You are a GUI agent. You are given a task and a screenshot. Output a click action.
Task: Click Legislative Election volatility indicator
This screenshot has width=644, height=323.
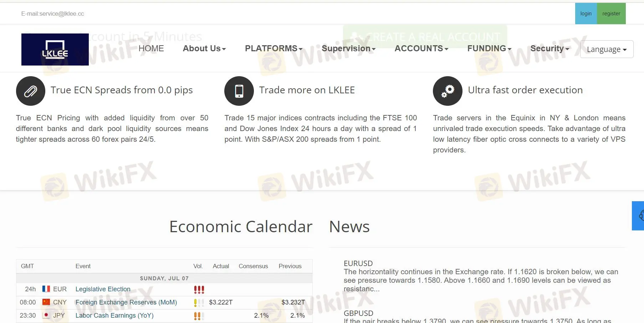pyautogui.click(x=199, y=290)
